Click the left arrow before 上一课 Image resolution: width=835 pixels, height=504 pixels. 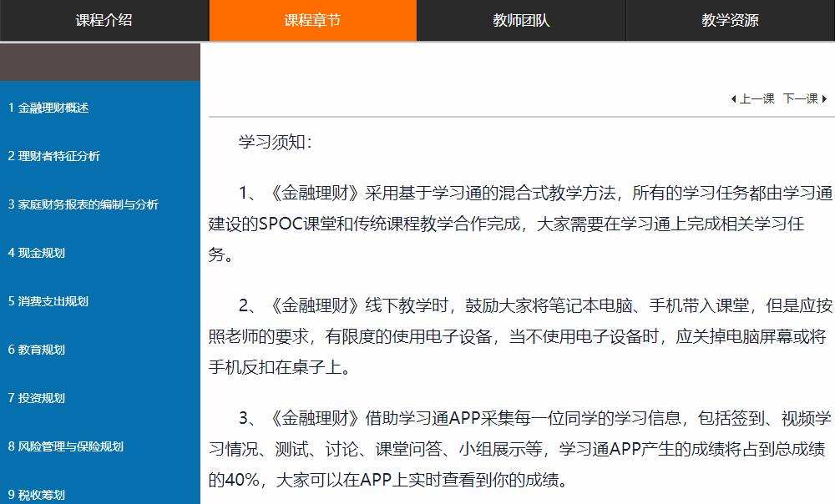click(733, 98)
